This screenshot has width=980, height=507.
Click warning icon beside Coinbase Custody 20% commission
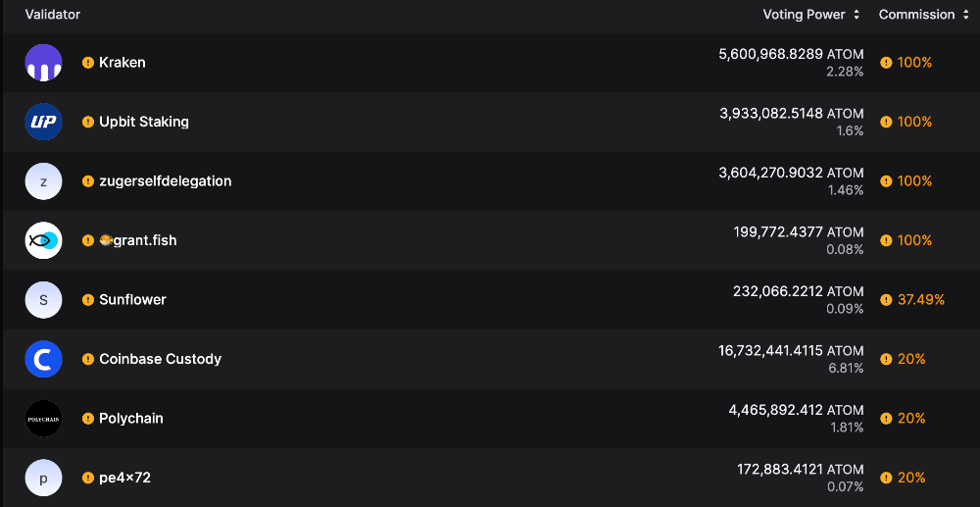[x=886, y=359]
